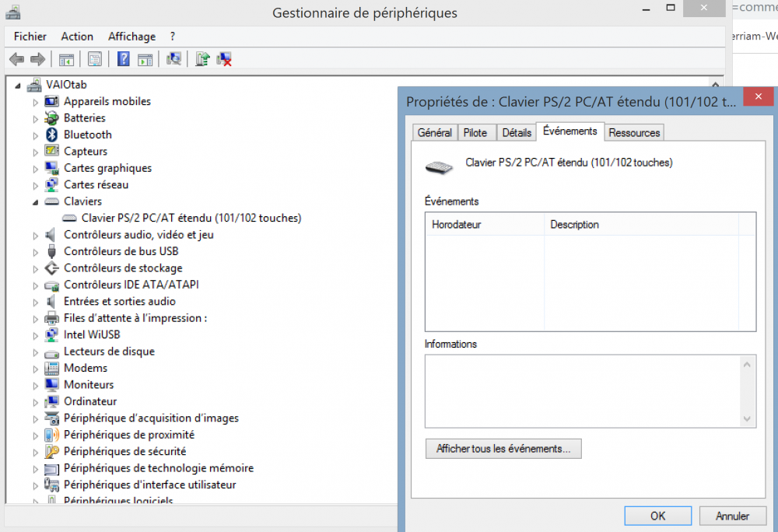
Task: Switch to the Détails tab
Action: pyautogui.click(x=517, y=133)
